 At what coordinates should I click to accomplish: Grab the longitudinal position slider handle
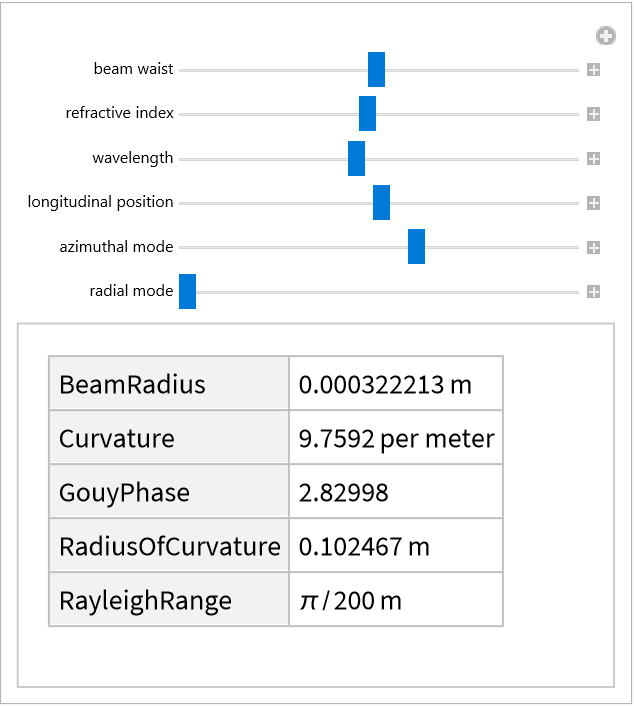(381, 203)
